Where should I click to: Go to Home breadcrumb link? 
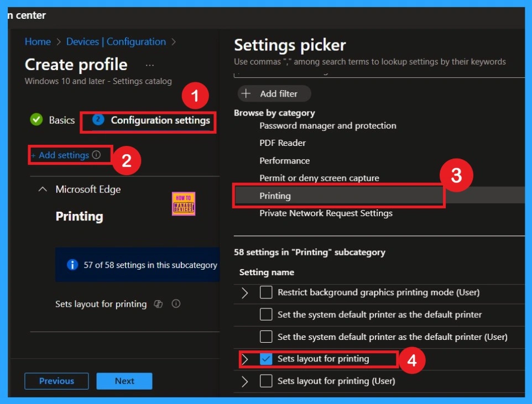(x=38, y=41)
